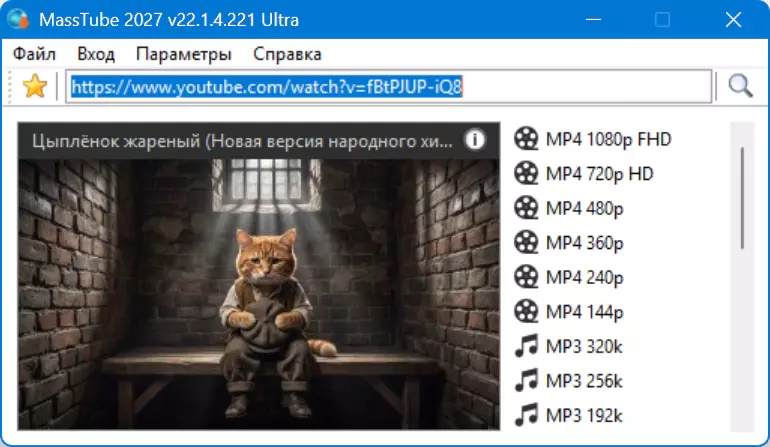Choose MP4 480p format text

pyautogui.click(x=584, y=208)
